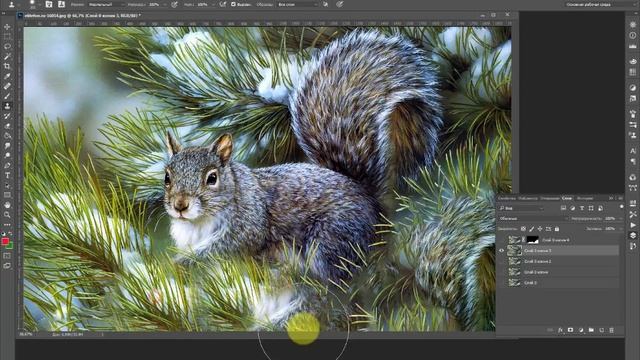This screenshot has height=360, width=640.
Task: Select the Zoom tool
Action: (7, 215)
